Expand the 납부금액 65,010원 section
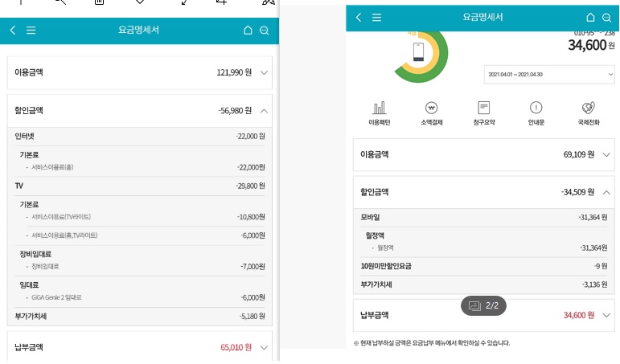The height and width of the screenshot is (364, 620). point(265,347)
